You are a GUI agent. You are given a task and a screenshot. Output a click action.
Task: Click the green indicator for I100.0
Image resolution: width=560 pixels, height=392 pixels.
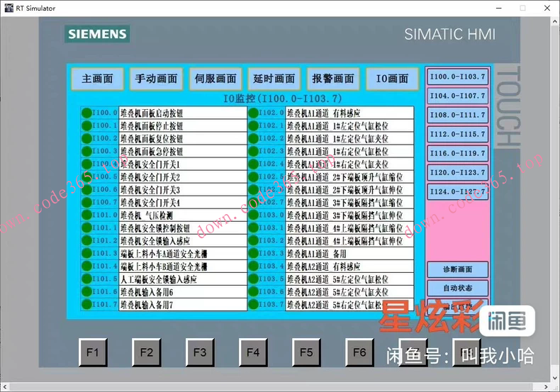pos(86,113)
